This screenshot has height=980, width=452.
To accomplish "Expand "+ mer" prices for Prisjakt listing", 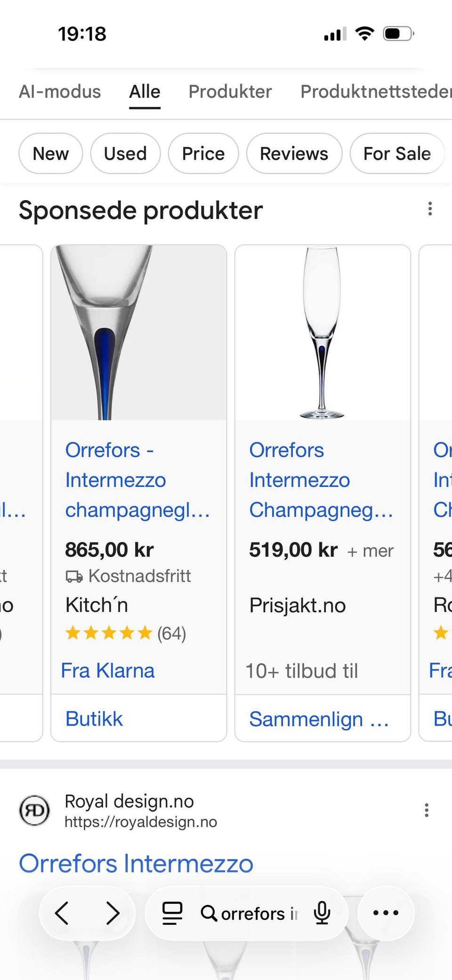I will 371,551.
